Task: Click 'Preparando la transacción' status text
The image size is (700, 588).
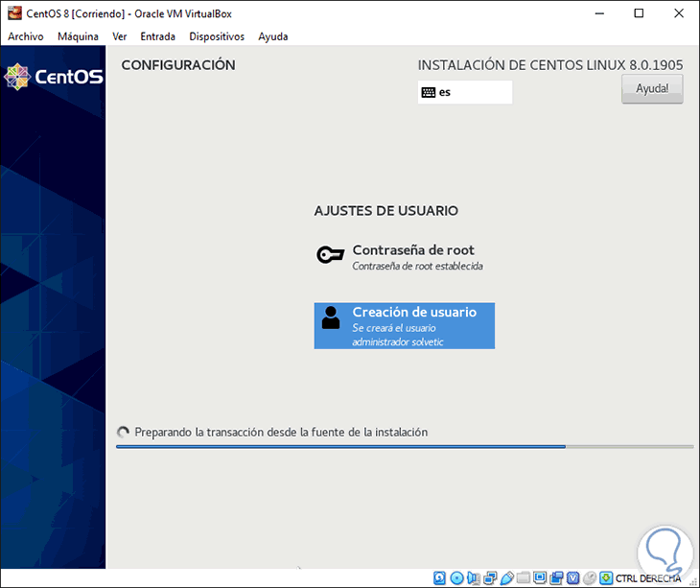Action: [x=281, y=433]
